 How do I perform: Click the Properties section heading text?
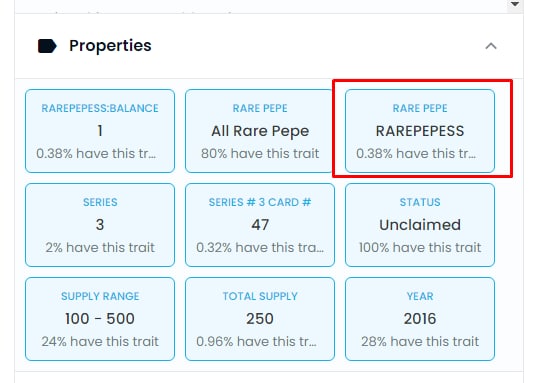point(110,46)
